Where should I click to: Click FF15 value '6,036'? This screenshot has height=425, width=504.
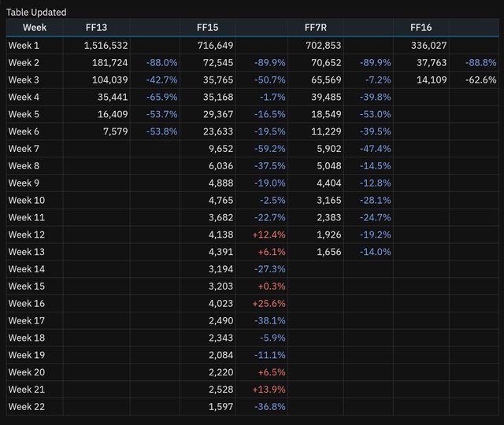click(x=220, y=166)
